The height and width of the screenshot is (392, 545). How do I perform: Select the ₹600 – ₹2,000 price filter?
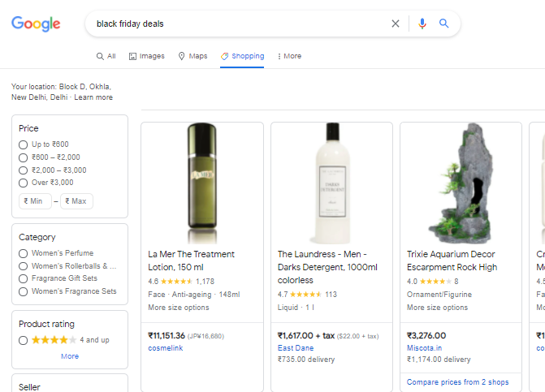[x=50, y=157]
